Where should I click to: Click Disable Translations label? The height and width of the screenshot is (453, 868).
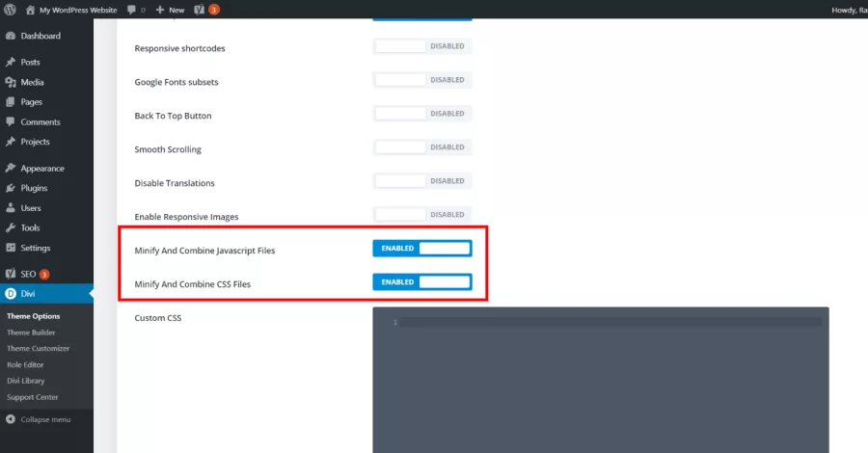[x=175, y=183]
